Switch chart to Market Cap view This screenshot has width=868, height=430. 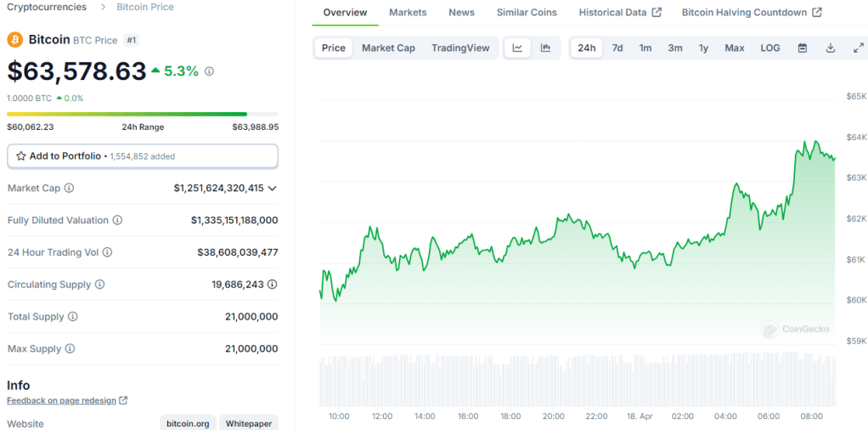(x=388, y=48)
